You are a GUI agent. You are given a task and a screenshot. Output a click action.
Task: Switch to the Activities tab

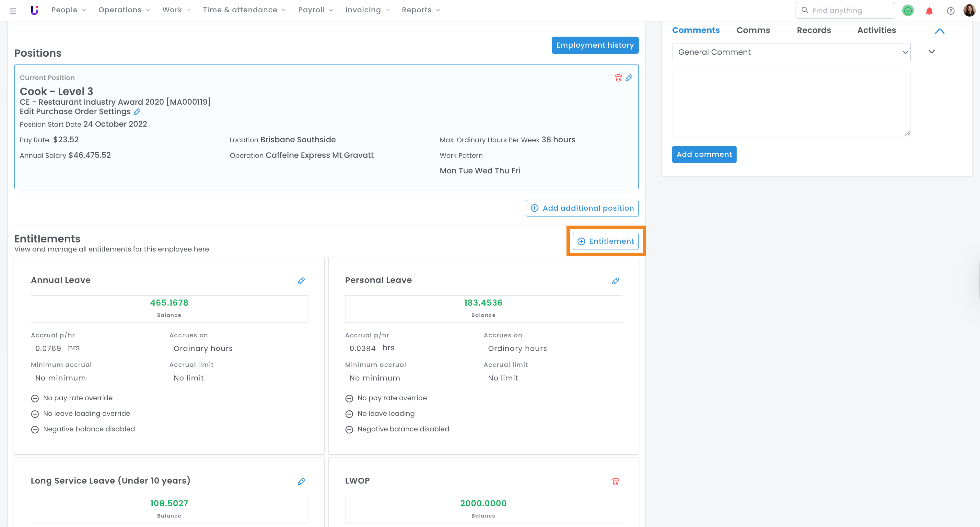[876, 30]
